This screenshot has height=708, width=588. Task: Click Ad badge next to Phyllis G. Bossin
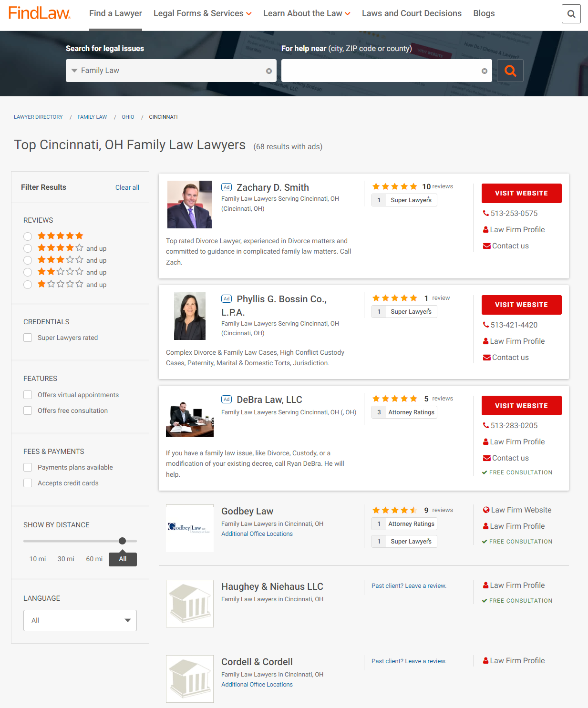point(227,299)
